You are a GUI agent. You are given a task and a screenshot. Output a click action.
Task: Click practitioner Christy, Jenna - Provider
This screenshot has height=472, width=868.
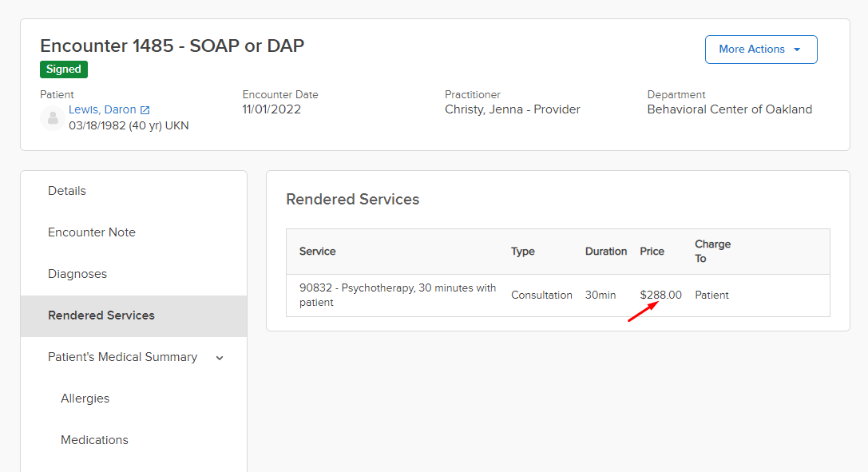513,109
